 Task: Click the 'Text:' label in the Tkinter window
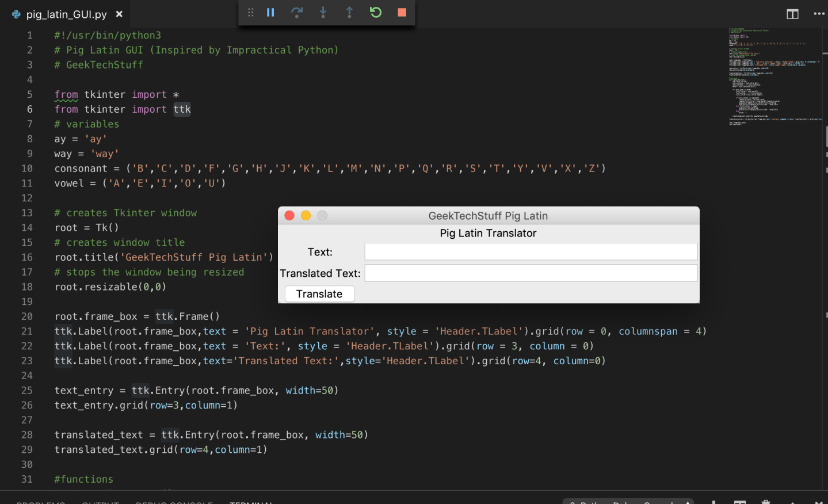pos(320,252)
